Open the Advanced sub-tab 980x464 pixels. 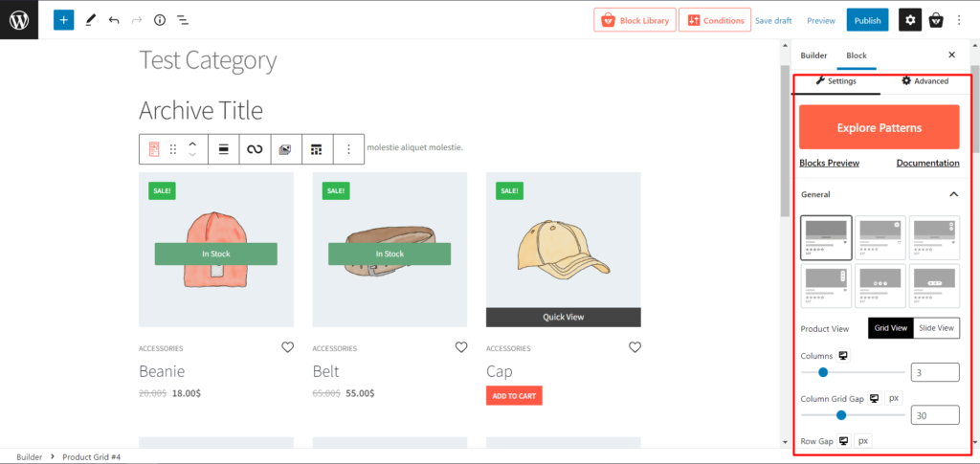point(924,81)
